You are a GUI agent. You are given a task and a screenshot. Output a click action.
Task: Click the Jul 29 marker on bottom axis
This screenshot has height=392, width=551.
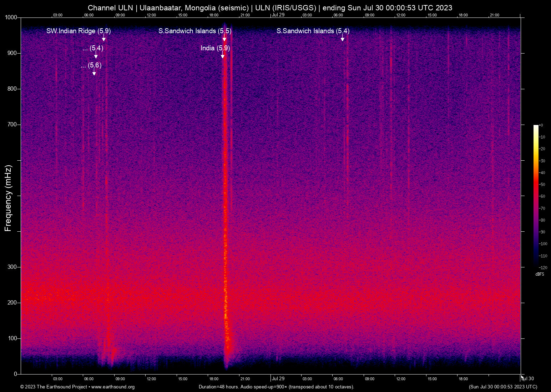coord(278,379)
